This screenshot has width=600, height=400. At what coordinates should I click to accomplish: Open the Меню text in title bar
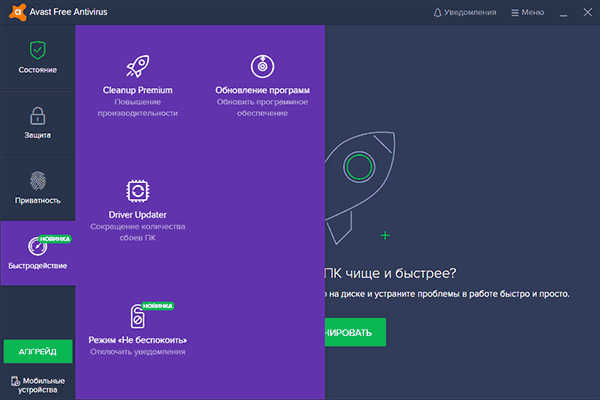[533, 12]
